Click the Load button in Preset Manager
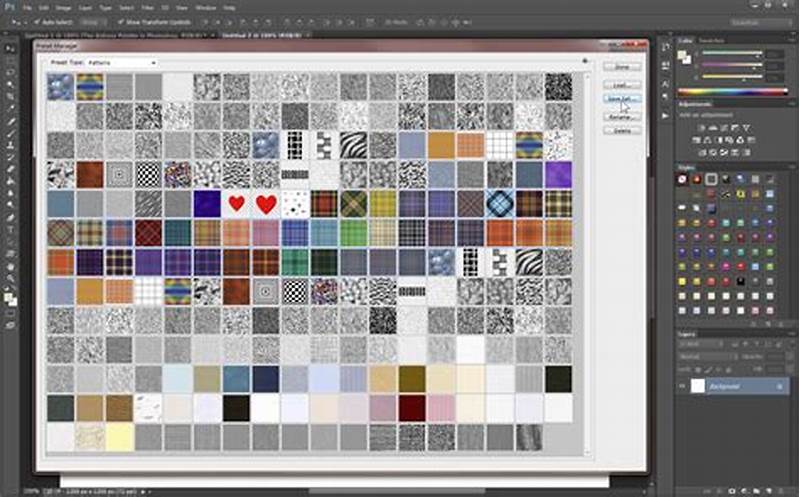Screen dimensions: 800x497 (x=622, y=85)
